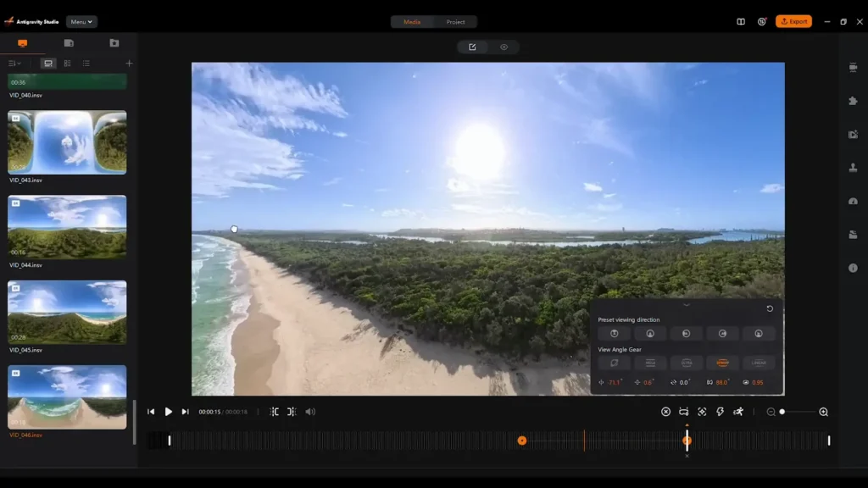Click the orange Export button

click(793, 21)
